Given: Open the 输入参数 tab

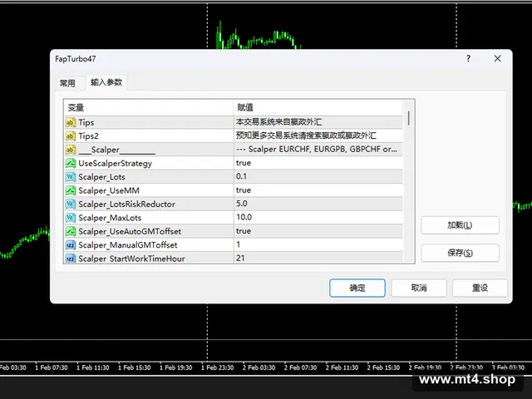Looking at the screenshot, I should tap(106, 82).
